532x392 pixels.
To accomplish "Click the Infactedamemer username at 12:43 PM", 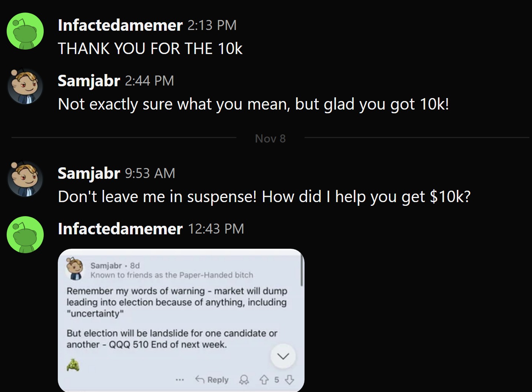I will [x=120, y=229].
